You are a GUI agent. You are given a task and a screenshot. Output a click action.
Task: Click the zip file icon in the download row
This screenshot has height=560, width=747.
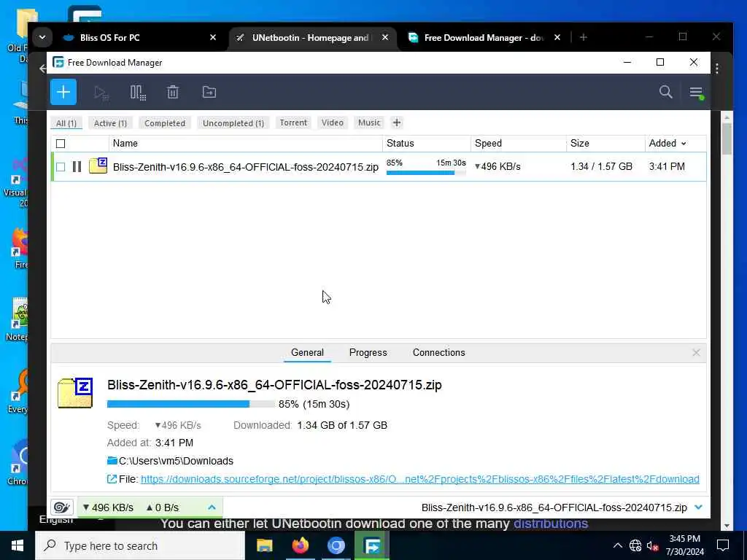[x=98, y=166]
